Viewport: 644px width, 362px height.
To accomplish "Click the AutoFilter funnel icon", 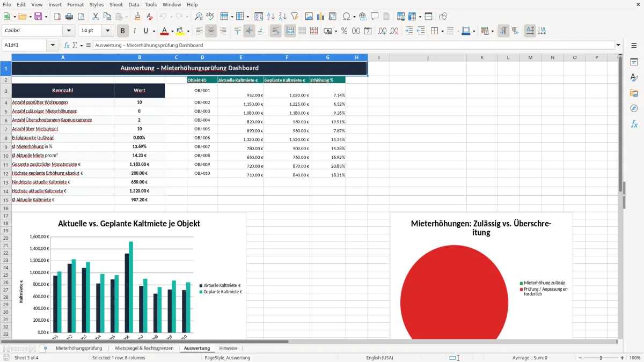I will click(x=295, y=17).
